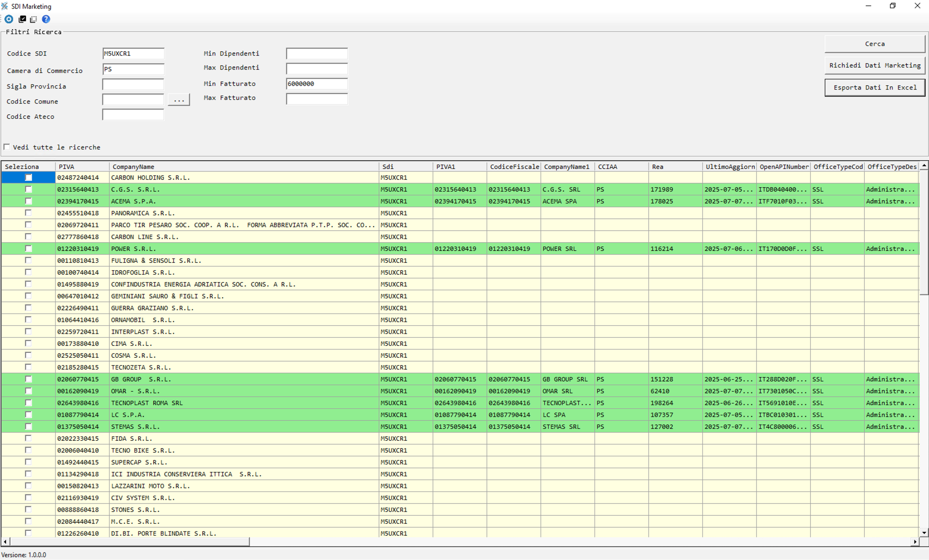Click into the Max Dipendenti field
The height and width of the screenshot is (560, 929).
click(317, 69)
